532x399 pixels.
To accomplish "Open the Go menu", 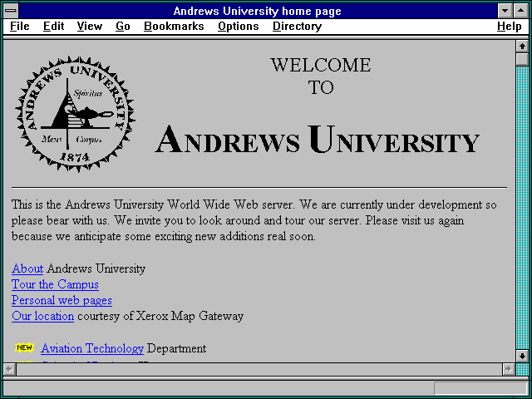I will (x=123, y=26).
